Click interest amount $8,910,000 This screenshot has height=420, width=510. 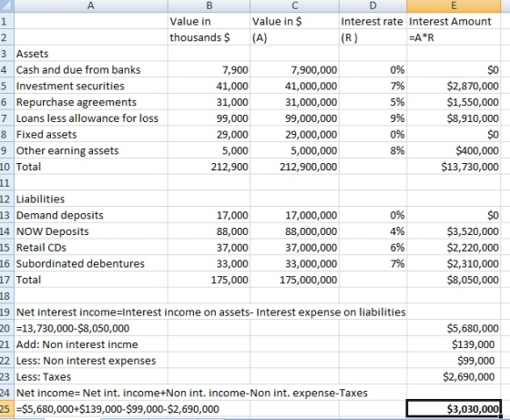click(x=454, y=118)
